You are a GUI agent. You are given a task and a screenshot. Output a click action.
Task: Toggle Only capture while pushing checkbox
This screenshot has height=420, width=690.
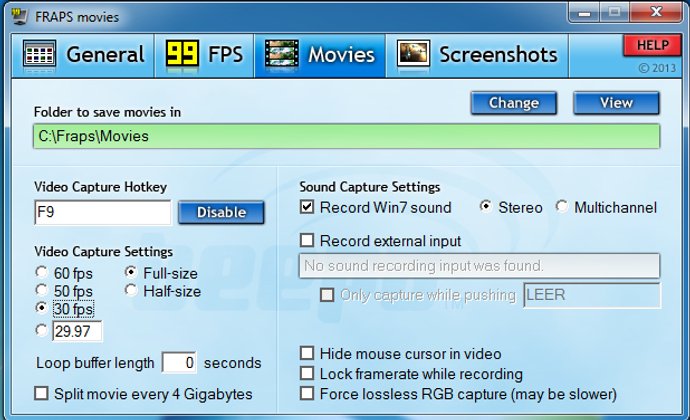[x=327, y=295]
